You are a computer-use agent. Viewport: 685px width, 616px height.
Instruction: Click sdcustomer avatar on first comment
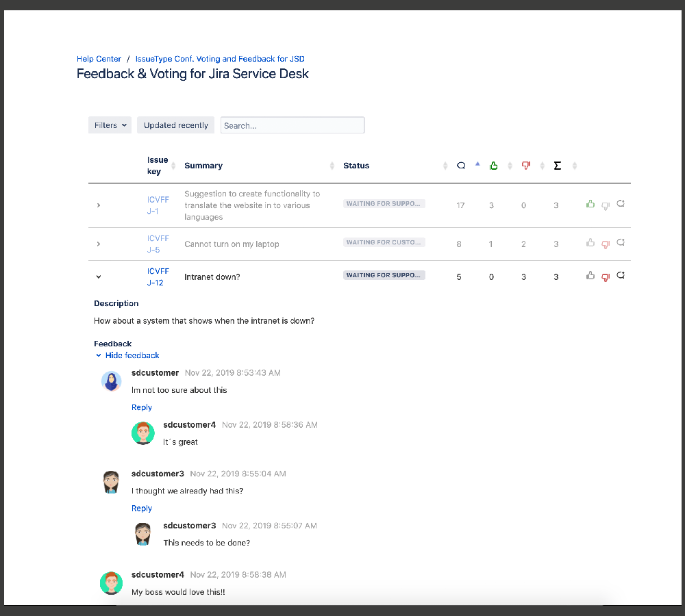coord(112,381)
